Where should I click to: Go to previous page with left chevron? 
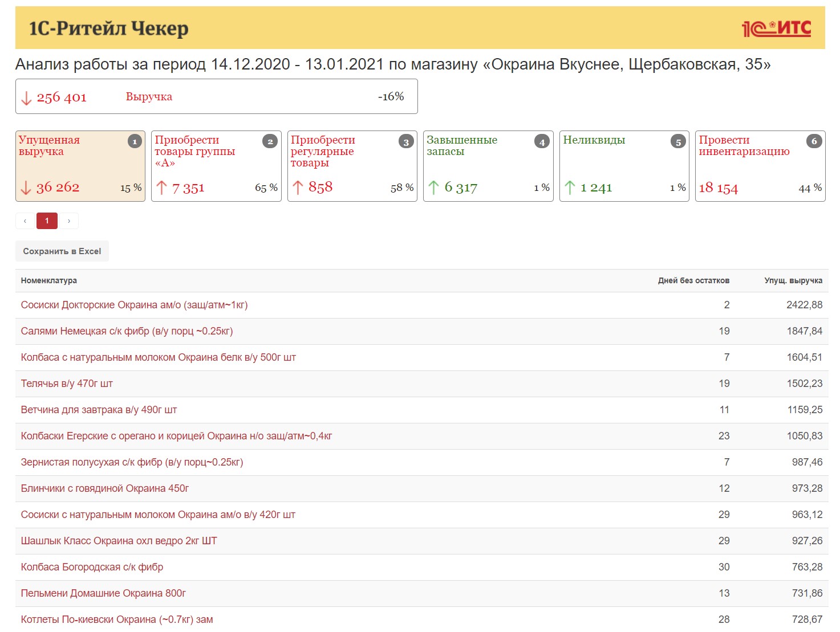[x=25, y=221]
